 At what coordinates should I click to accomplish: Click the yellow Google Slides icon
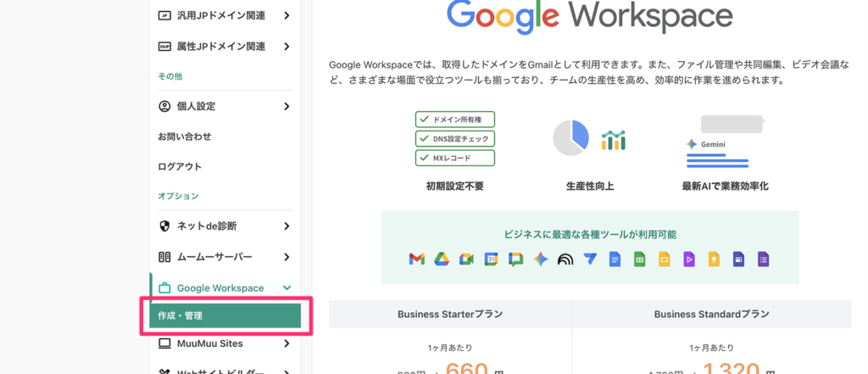665,259
